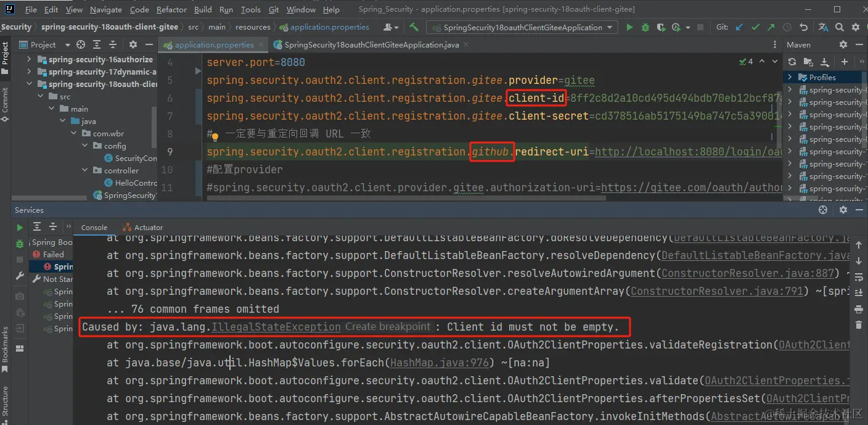Expand spring-security-16authorize module
The width and height of the screenshot is (868, 425).
[29, 59]
